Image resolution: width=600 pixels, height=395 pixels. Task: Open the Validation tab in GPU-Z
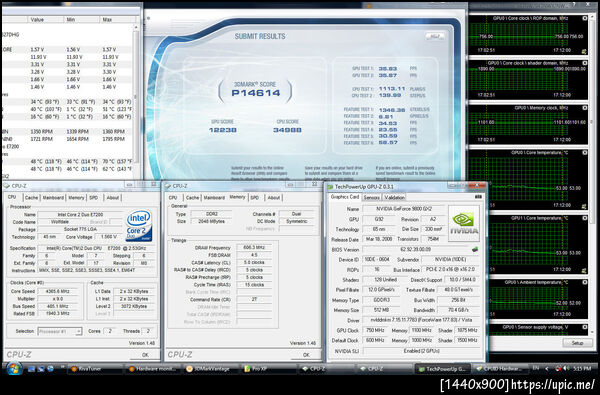click(x=395, y=198)
